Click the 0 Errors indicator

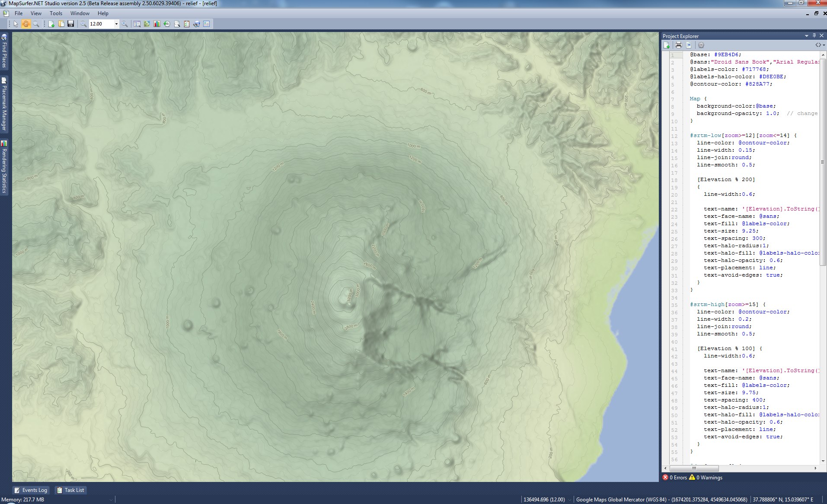pyautogui.click(x=675, y=478)
